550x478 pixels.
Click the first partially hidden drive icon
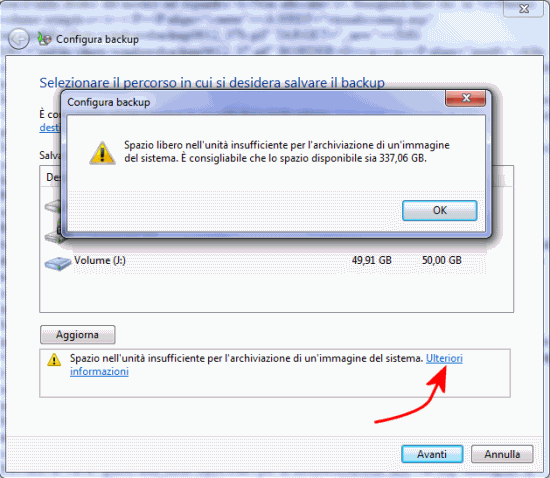coord(53,206)
